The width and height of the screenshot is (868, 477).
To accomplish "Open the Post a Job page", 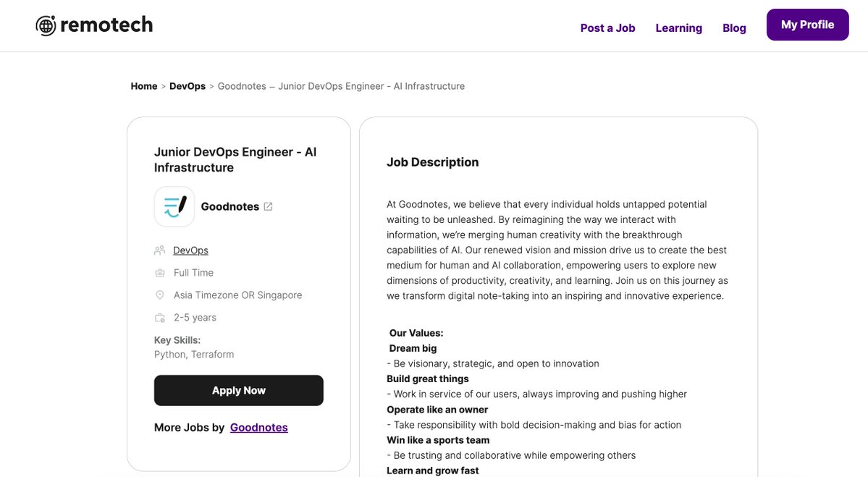I will 607,28.
